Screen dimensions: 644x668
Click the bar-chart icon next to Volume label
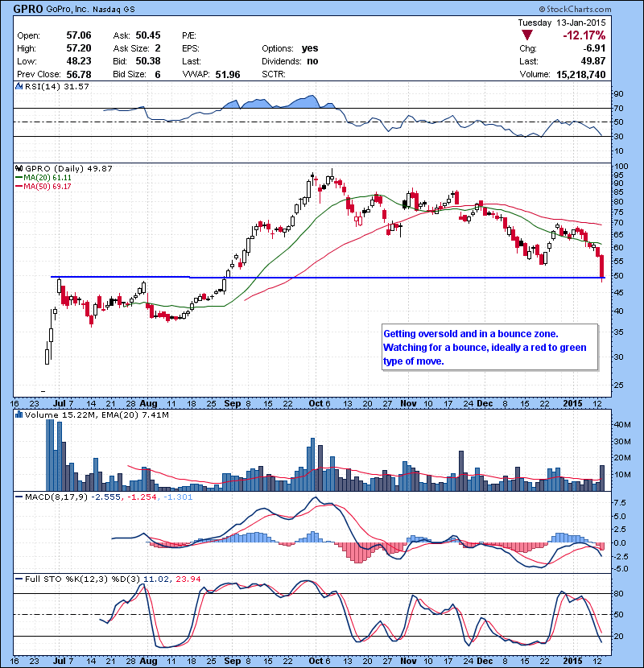[x=19, y=415]
